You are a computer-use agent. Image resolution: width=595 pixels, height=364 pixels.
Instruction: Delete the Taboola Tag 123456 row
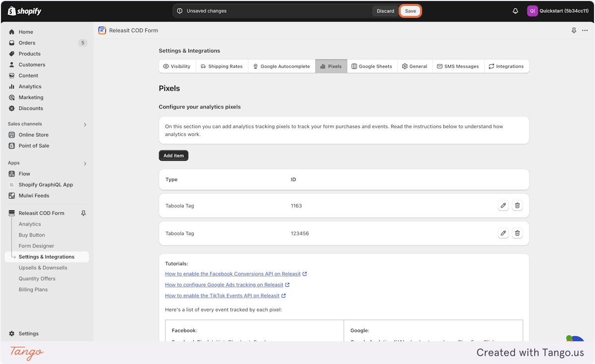tap(517, 233)
